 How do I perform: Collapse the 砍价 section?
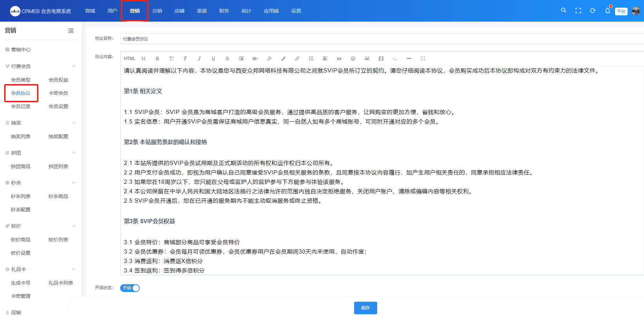click(74, 226)
